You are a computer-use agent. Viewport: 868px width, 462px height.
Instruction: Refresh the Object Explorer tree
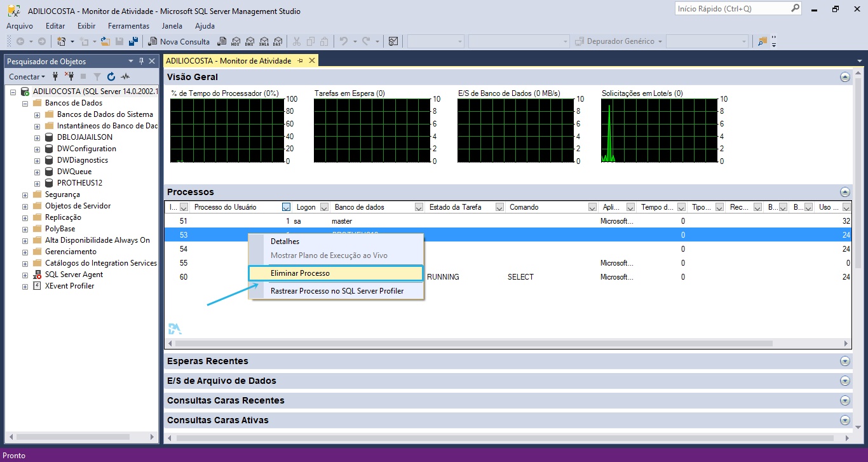pos(111,76)
